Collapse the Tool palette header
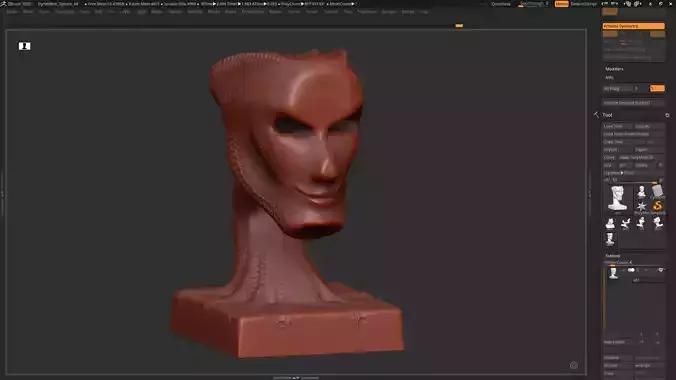Image resolution: width=676 pixels, height=380 pixels. coord(607,115)
